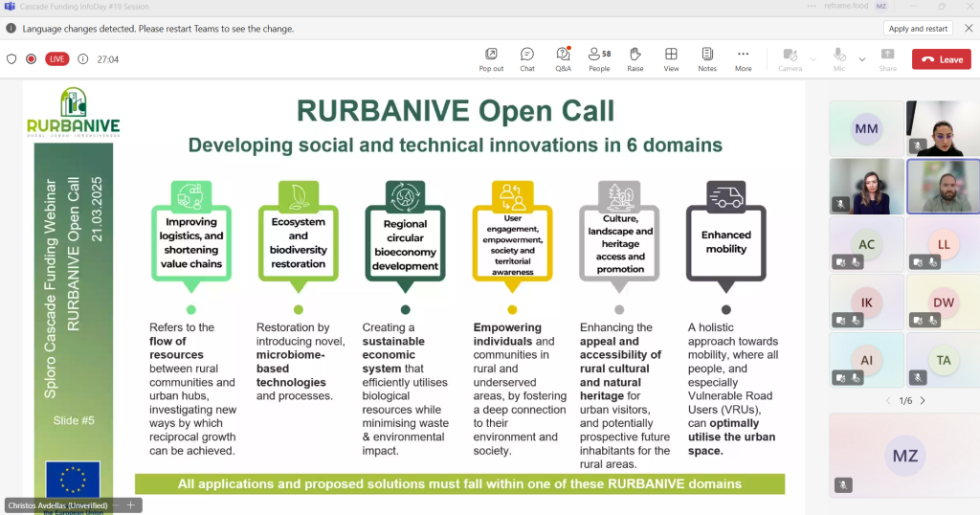Screen dimensions: 980x515
Task: Open the Q&A panel
Action: pos(563,59)
